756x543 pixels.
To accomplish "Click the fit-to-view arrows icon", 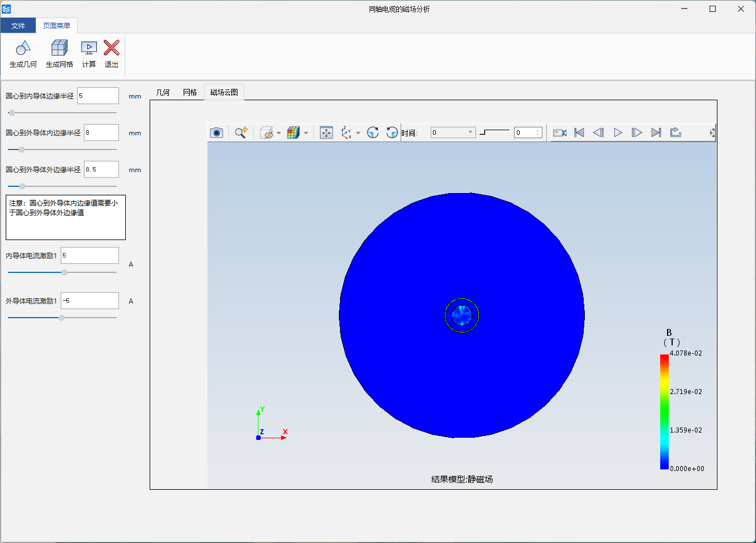I will pos(326,132).
